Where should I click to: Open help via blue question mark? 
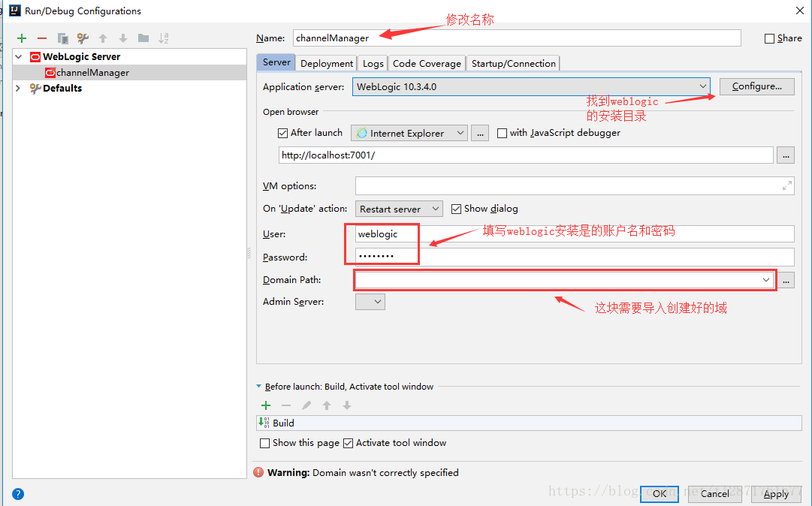(18, 494)
